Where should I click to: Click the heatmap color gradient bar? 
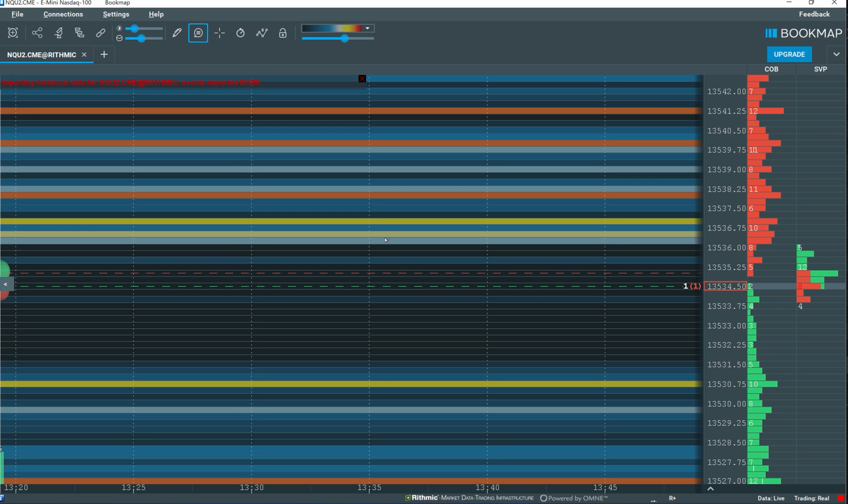(x=332, y=28)
